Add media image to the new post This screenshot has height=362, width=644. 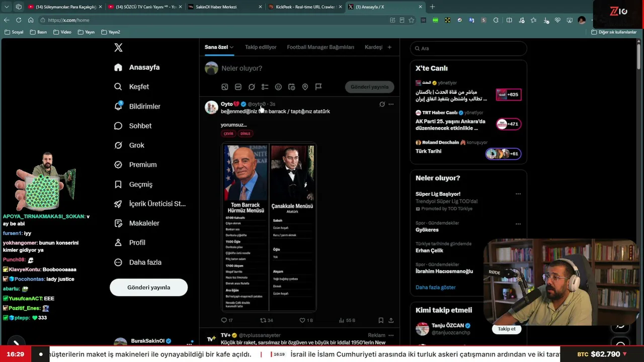point(225,87)
